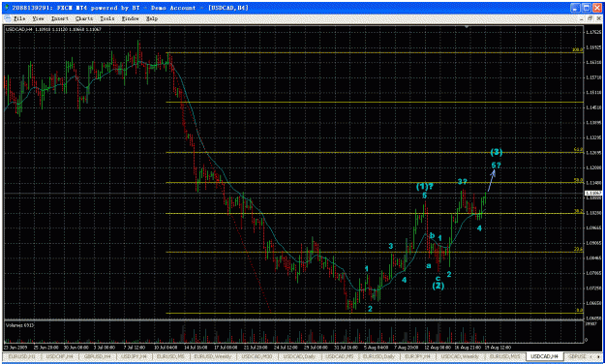Click the MT4 app icon in title bar
605x364 pixels.
[x=7, y=8]
